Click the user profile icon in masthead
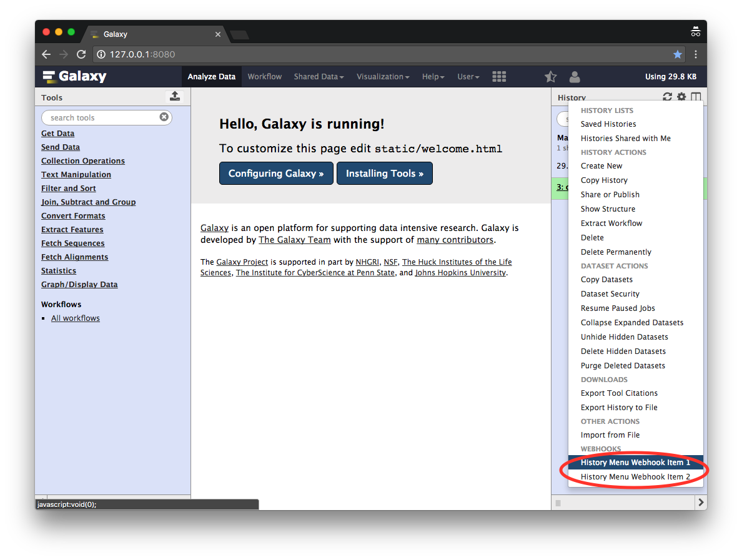The image size is (742, 560). [575, 77]
